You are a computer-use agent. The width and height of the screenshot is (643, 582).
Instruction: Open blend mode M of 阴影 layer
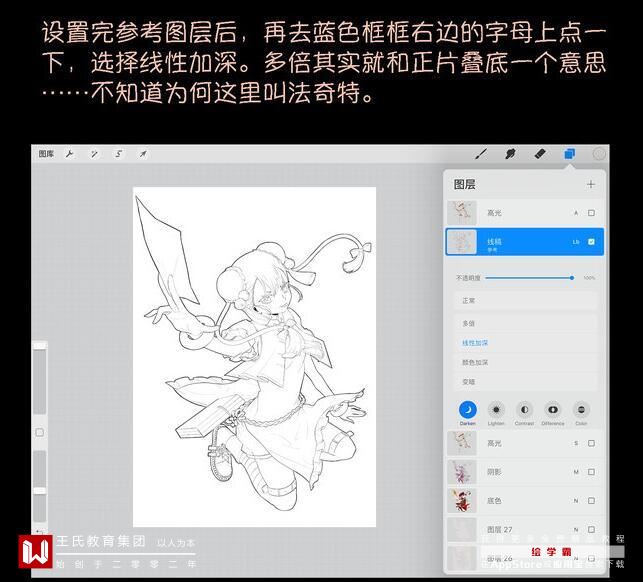(x=576, y=472)
